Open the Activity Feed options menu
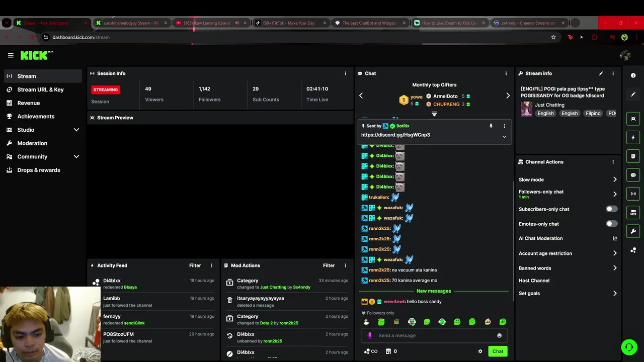The image size is (644, 362). point(211,265)
